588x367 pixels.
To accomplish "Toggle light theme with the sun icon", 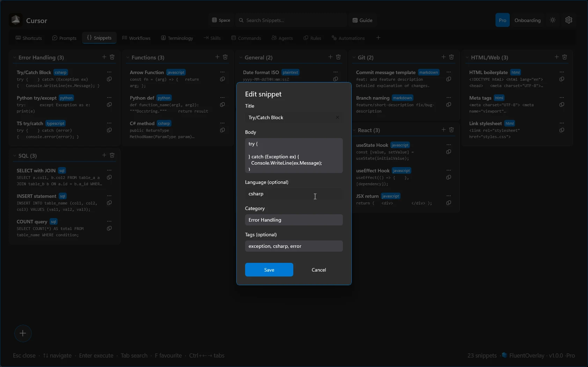I will pos(553,20).
